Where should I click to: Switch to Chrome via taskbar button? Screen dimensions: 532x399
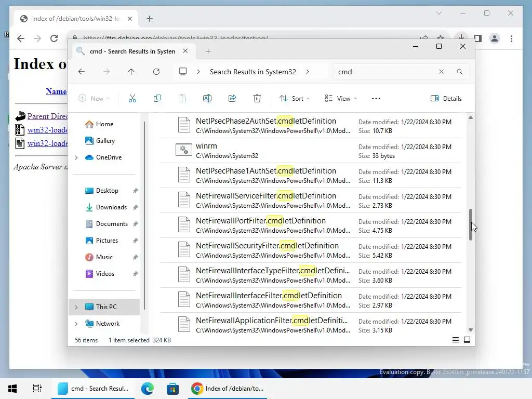coord(228,389)
